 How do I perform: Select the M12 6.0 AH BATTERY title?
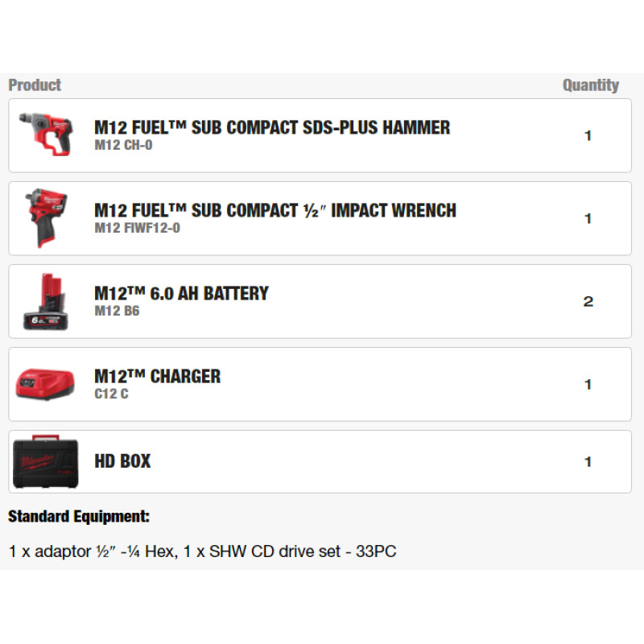tap(181, 293)
